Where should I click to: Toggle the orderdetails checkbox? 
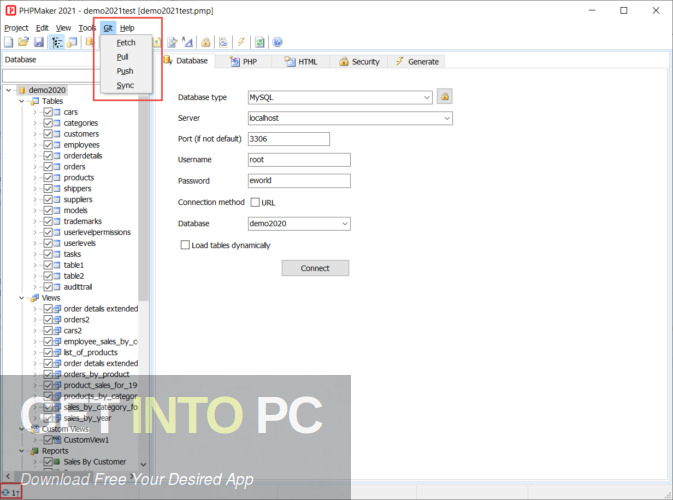pyautogui.click(x=48, y=156)
